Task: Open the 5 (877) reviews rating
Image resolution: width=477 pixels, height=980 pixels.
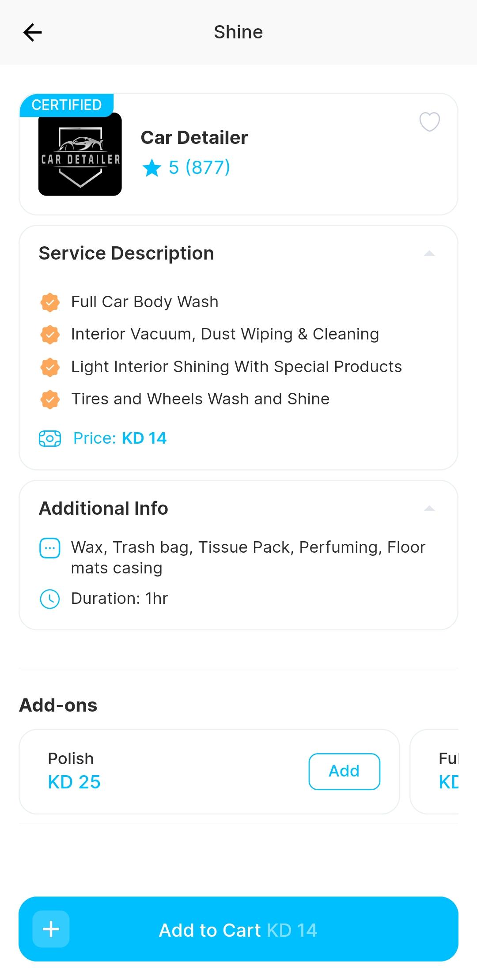Action: click(x=200, y=168)
